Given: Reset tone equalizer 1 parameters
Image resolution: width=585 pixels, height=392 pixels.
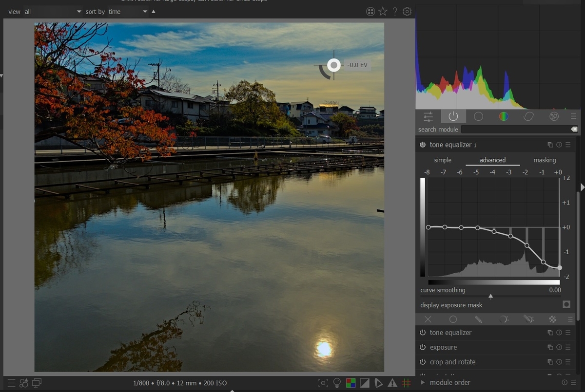Looking at the screenshot, I should click(559, 145).
